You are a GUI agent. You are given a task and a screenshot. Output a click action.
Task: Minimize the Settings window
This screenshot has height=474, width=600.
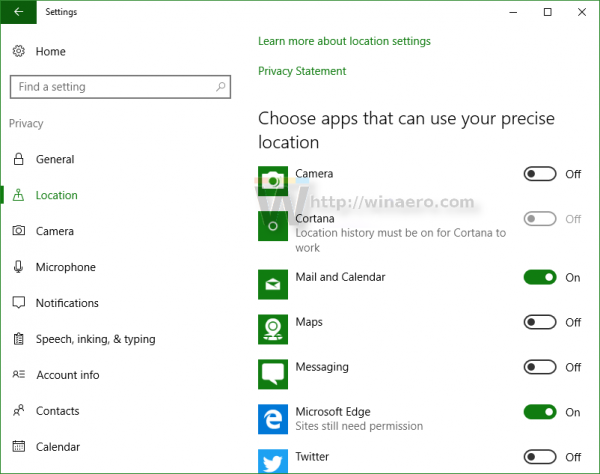click(x=513, y=12)
